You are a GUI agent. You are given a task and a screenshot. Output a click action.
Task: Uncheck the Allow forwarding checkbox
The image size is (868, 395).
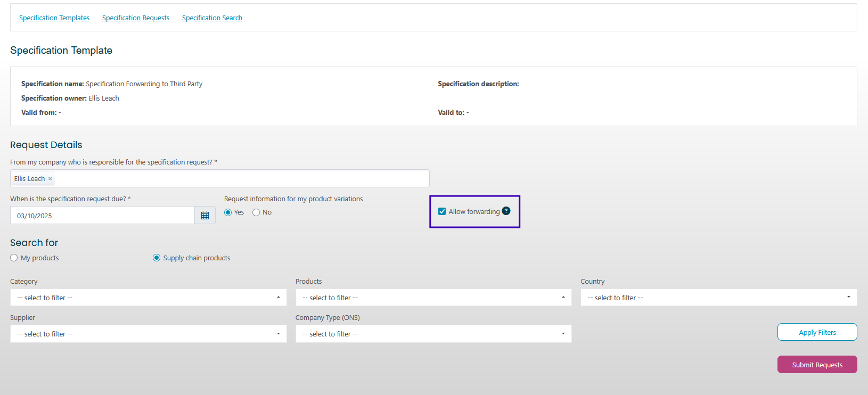tap(442, 211)
